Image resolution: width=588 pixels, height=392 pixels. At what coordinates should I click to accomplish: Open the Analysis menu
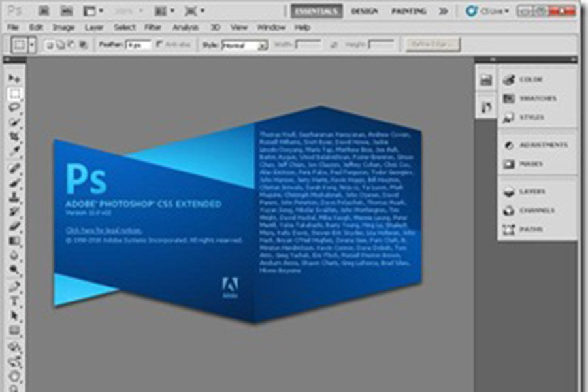point(186,27)
